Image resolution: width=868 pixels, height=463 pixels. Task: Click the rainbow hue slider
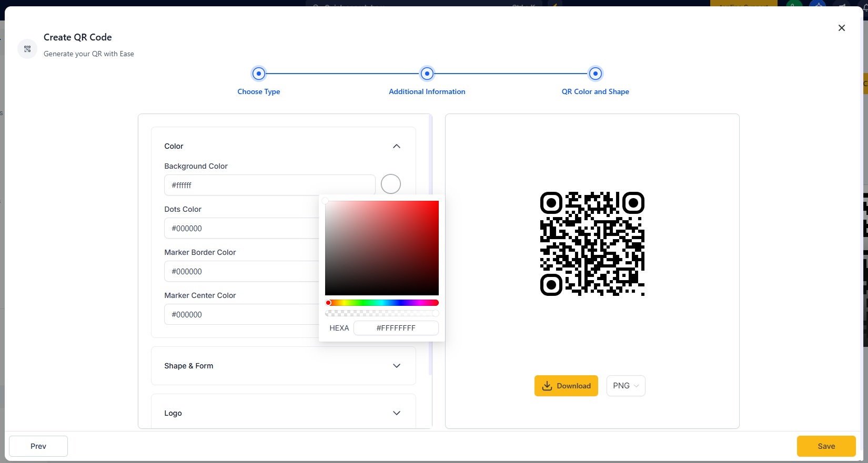382,303
